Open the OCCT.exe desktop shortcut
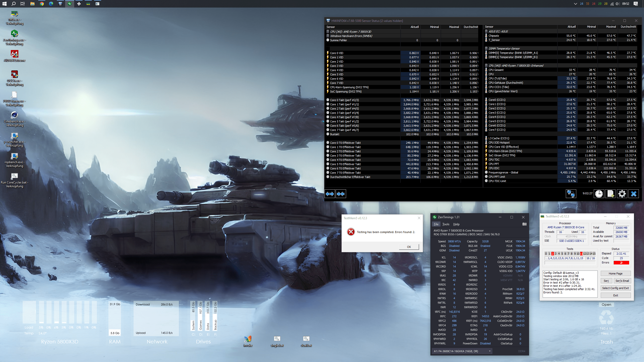 click(14, 78)
